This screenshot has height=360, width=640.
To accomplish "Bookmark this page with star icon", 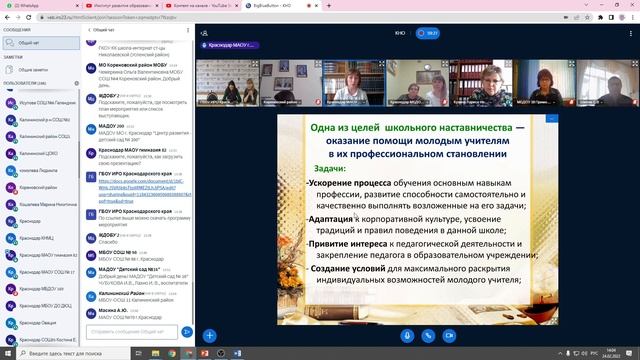I will click(x=587, y=17).
